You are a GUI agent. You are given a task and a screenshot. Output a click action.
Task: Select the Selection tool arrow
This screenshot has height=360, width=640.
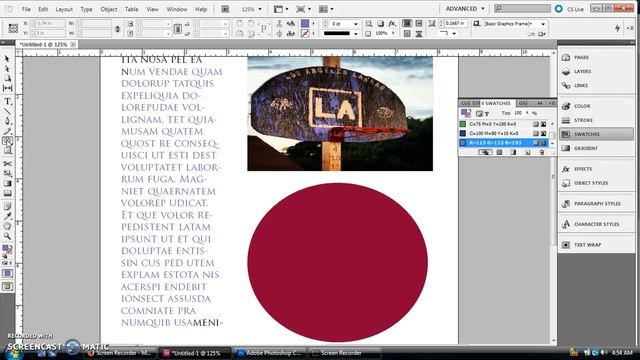click(x=7, y=59)
